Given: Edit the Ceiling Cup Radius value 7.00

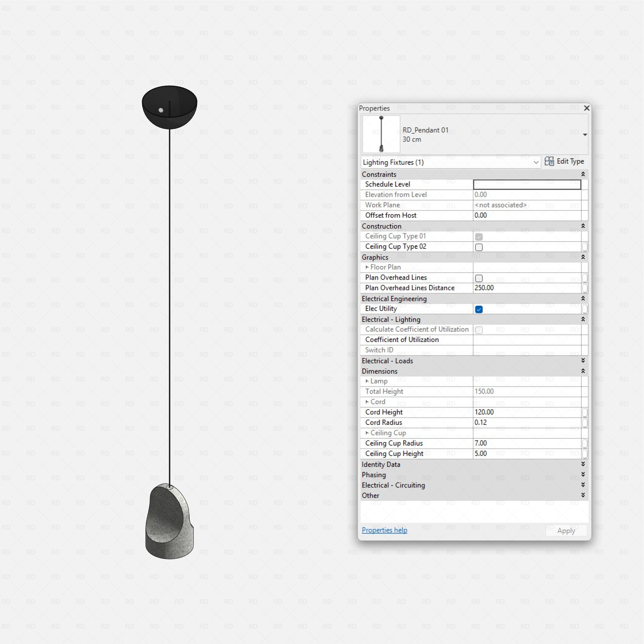Looking at the screenshot, I should pos(527,443).
